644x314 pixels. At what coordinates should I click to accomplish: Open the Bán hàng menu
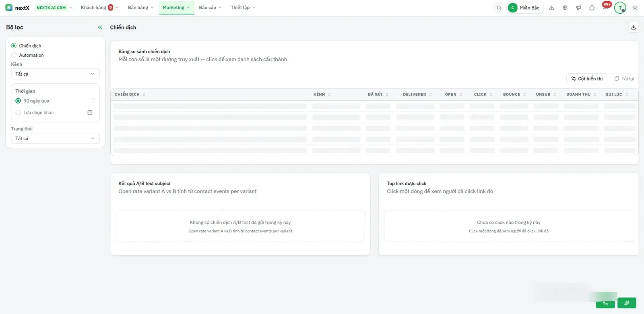[140, 8]
